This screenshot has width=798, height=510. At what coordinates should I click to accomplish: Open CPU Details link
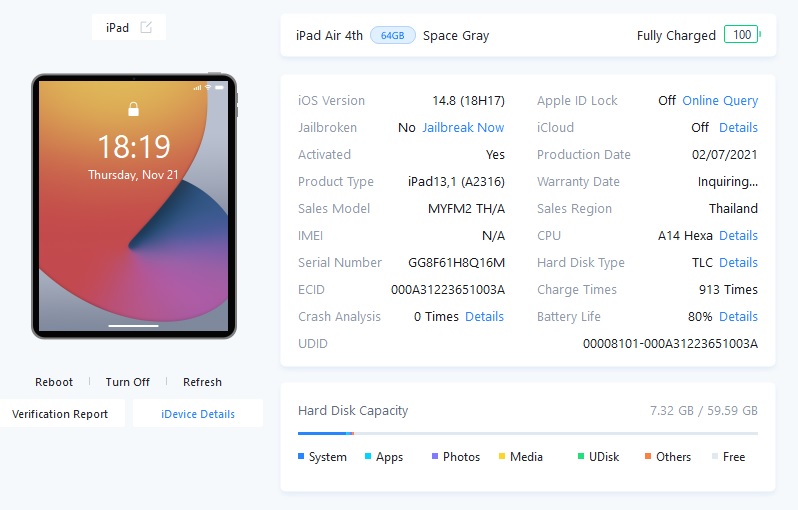tap(738, 235)
